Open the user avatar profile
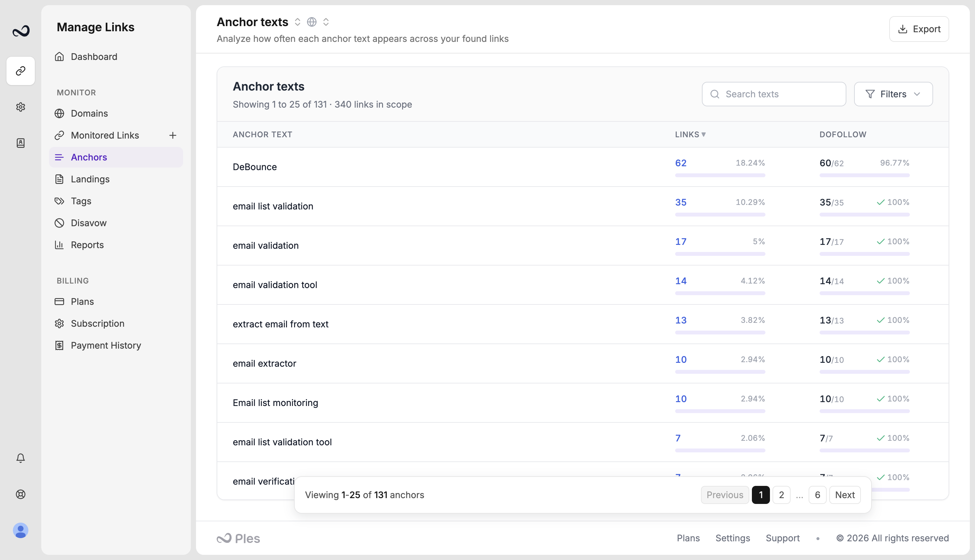Image resolution: width=975 pixels, height=560 pixels. (x=21, y=530)
